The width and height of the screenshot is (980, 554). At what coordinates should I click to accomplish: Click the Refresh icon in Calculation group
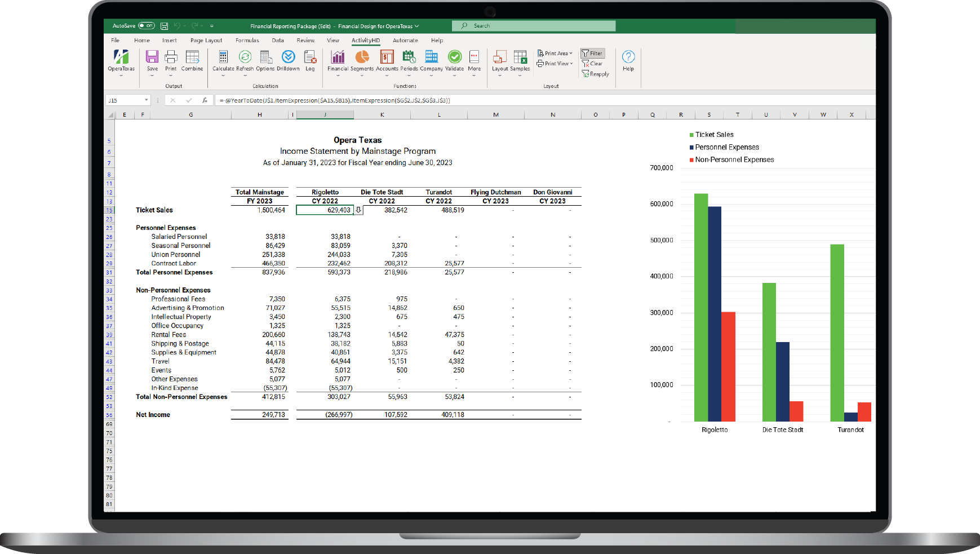tap(245, 57)
